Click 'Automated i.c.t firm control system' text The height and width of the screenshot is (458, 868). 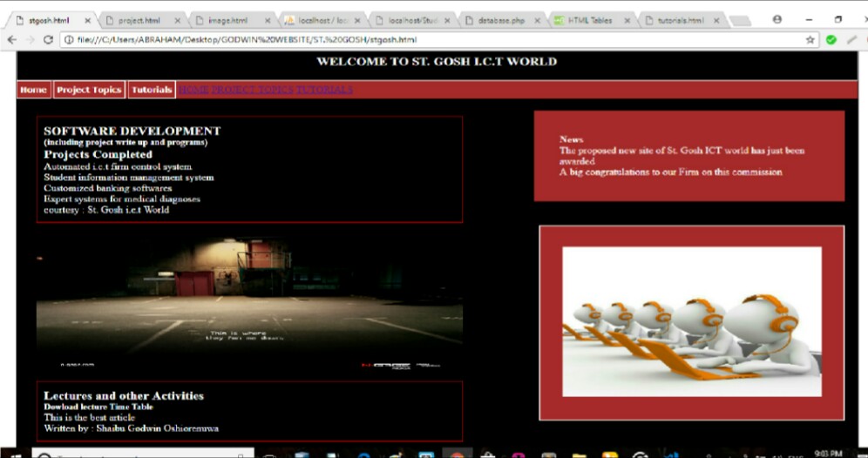click(118, 166)
